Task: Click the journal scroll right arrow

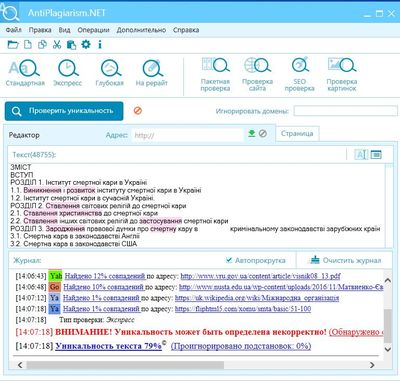Action: click(372, 365)
